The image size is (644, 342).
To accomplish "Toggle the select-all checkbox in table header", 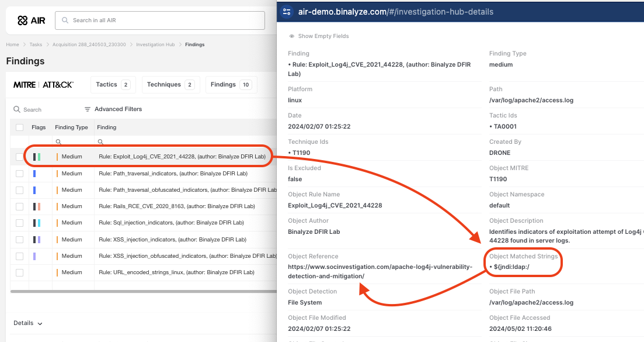I will 20,127.
